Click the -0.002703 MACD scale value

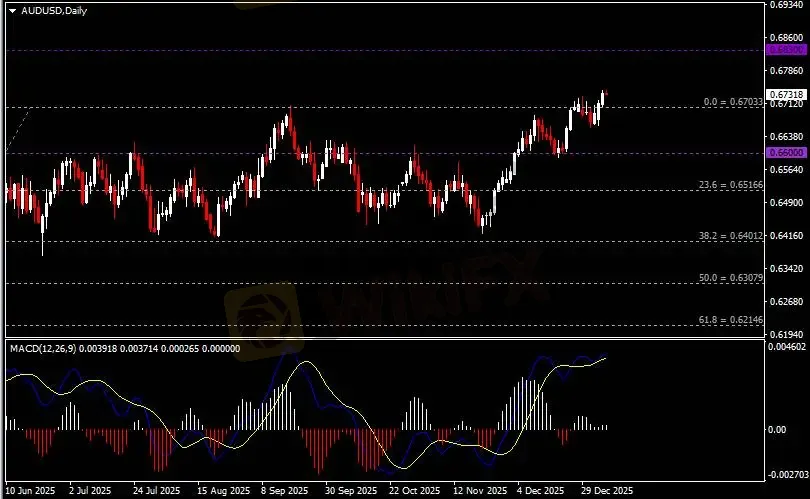785,475
